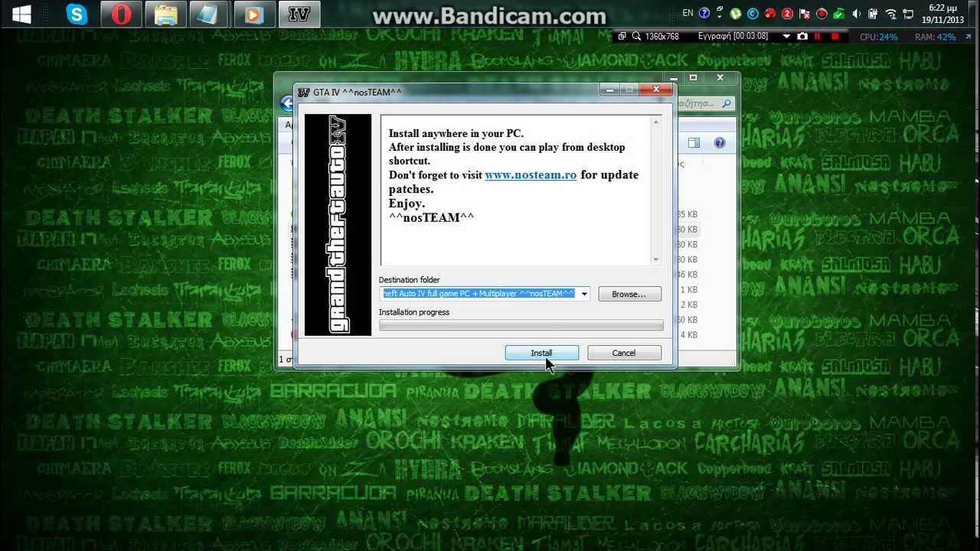
Task: Stop the Bandicam recording
Action: coord(835,37)
